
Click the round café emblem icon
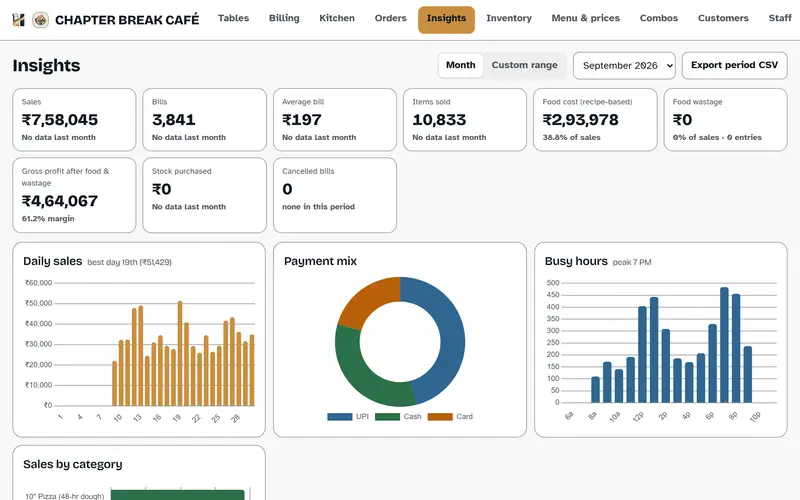pyautogui.click(x=40, y=20)
